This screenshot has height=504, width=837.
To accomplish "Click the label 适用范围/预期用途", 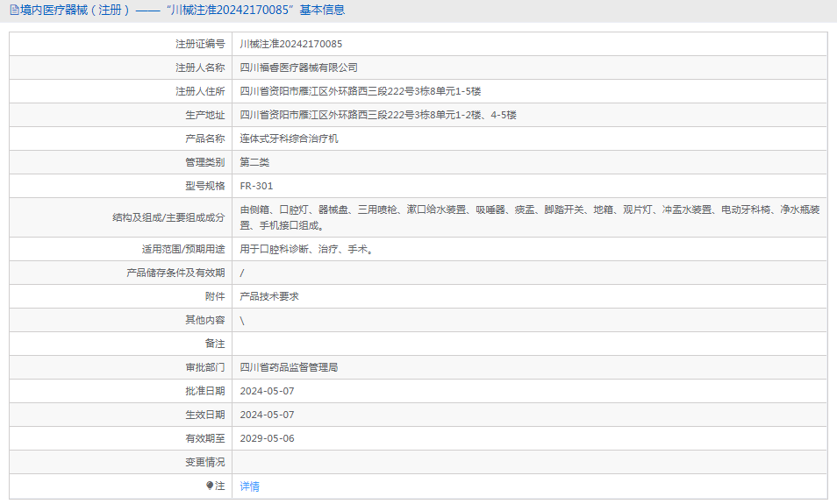I will click(183, 249).
